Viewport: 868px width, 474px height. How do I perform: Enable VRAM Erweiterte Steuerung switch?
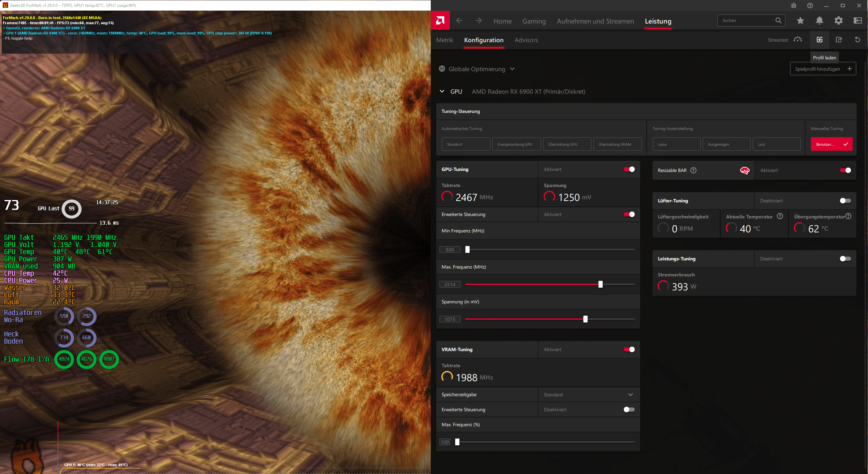pos(629,410)
